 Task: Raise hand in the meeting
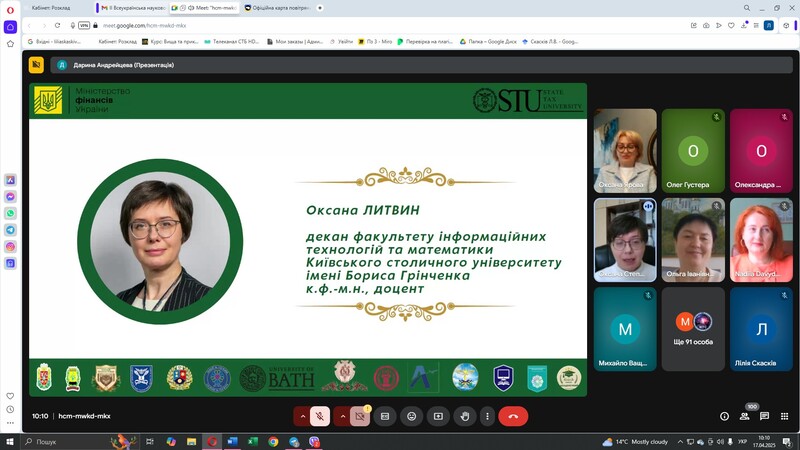(x=465, y=416)
